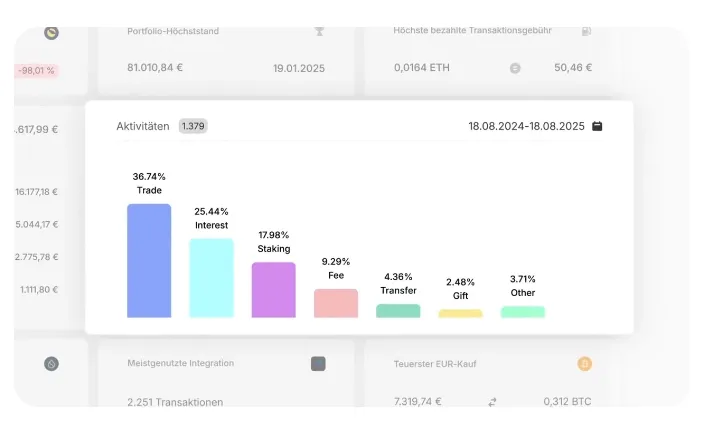
Task: Click the date range 18.08.2024-18.08.2025
Action: 526,126
